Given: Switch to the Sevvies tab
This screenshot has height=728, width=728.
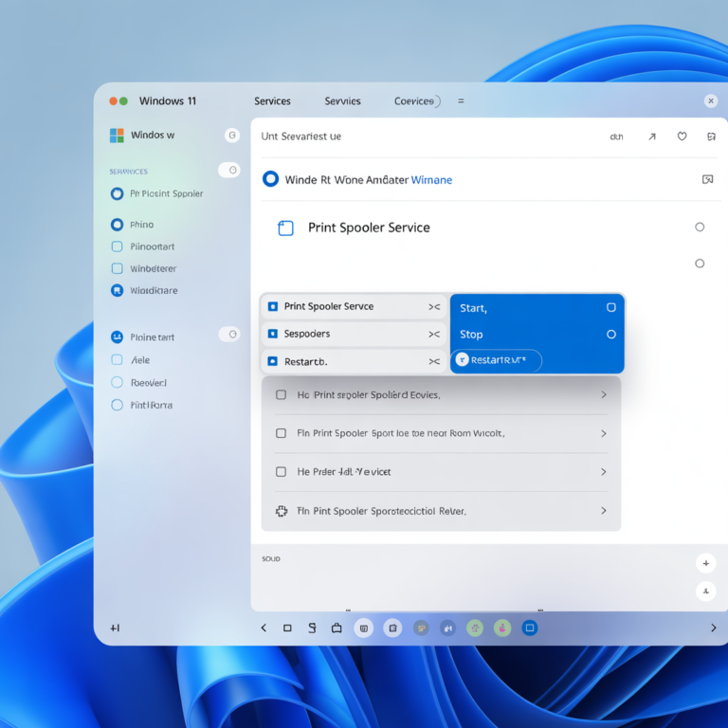Looking at the screenshot, I should point(342,101).
